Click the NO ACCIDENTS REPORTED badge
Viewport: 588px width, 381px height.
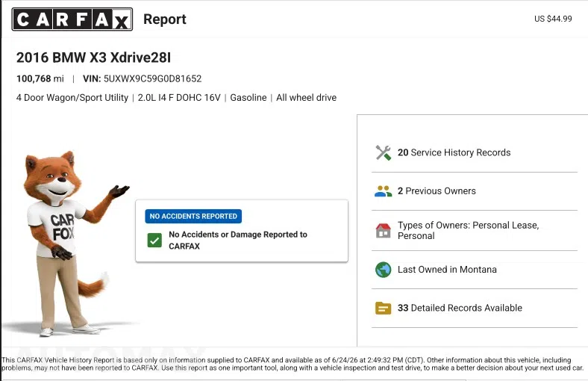coord(193,216)
